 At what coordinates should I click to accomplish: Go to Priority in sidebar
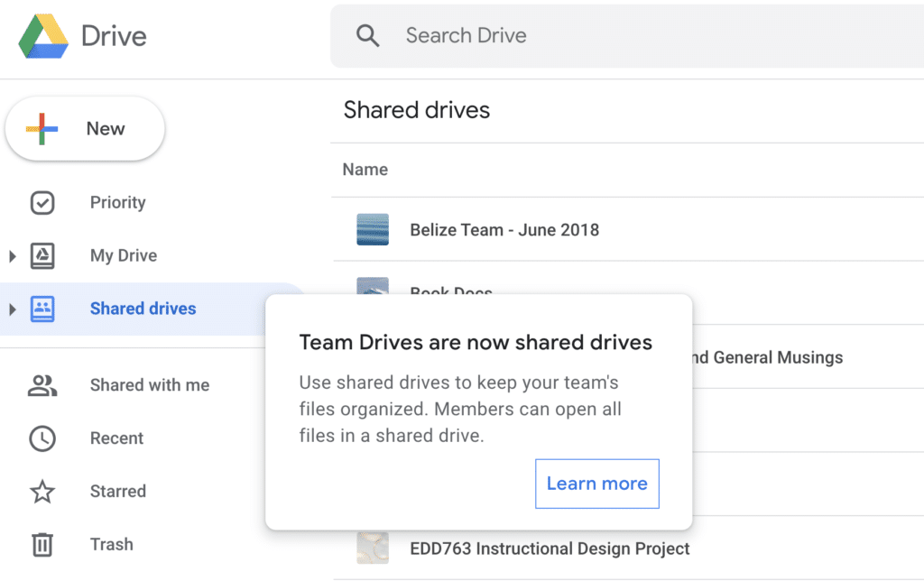(118, 203)
